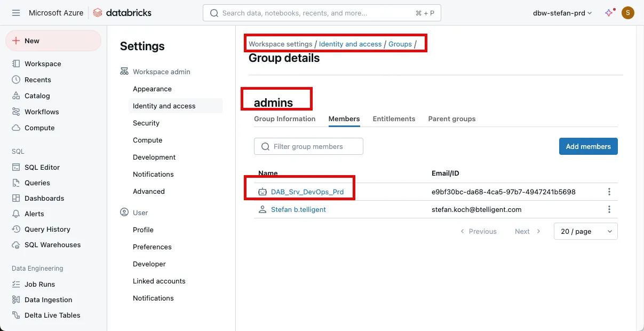Open Delta Live Tables in the sidebar
Viewport: 644px width, 331px height.
pyautogui.click(x=52, y=315)
